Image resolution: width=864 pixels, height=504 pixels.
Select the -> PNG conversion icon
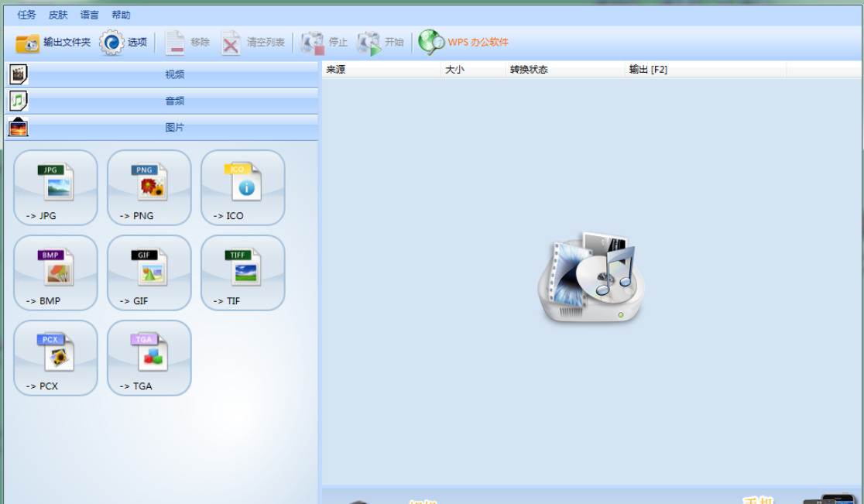coord(149,188)
